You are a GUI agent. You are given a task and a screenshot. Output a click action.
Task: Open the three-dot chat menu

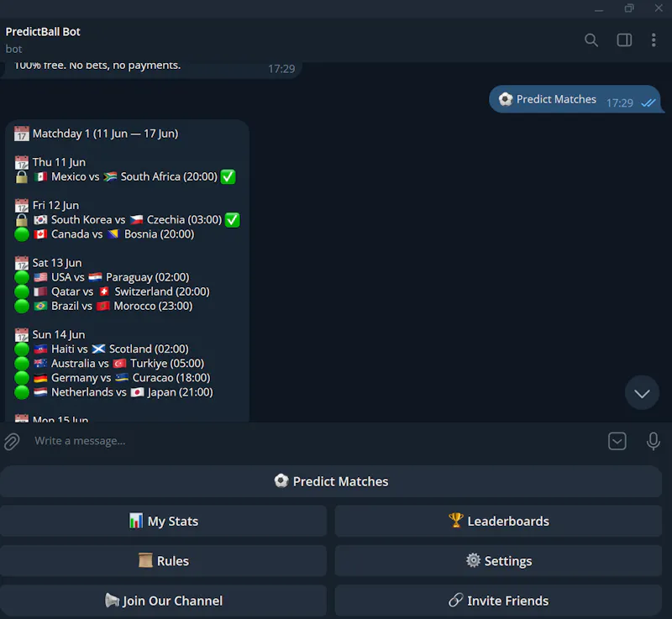pyautogui.click(x=654, y=39)
